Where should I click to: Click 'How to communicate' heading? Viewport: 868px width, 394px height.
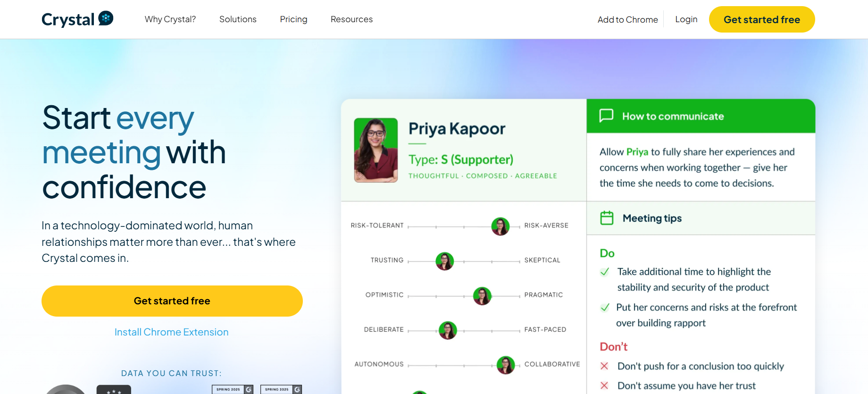673,116
